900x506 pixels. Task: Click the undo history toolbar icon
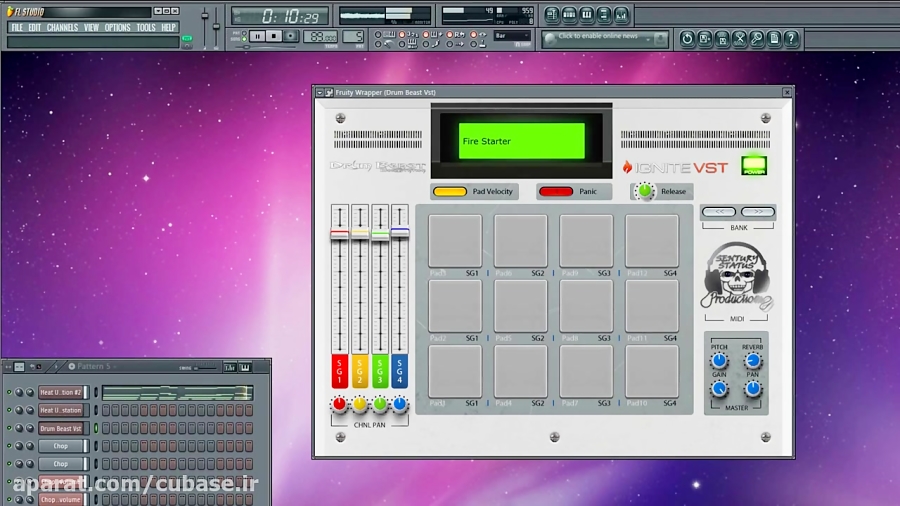687,38
